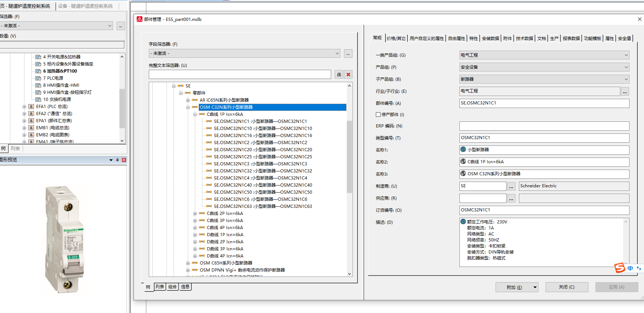The height and width of the screenshot is (313, 644).
Task: Select SE.OSMC32N1C16 part in tree
Action: tap(262, 136)
